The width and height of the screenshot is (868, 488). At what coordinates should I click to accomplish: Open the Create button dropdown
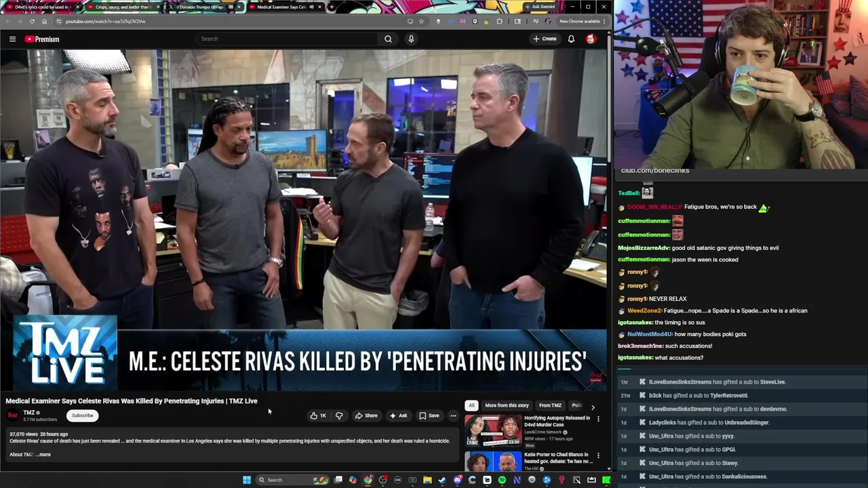[x=545, y=39]
